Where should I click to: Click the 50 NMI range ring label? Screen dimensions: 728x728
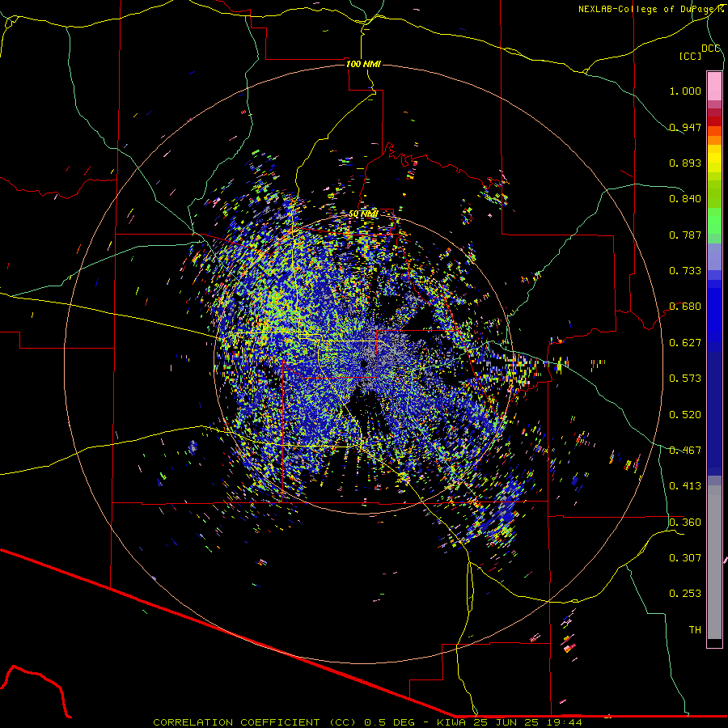coord(363,214)
